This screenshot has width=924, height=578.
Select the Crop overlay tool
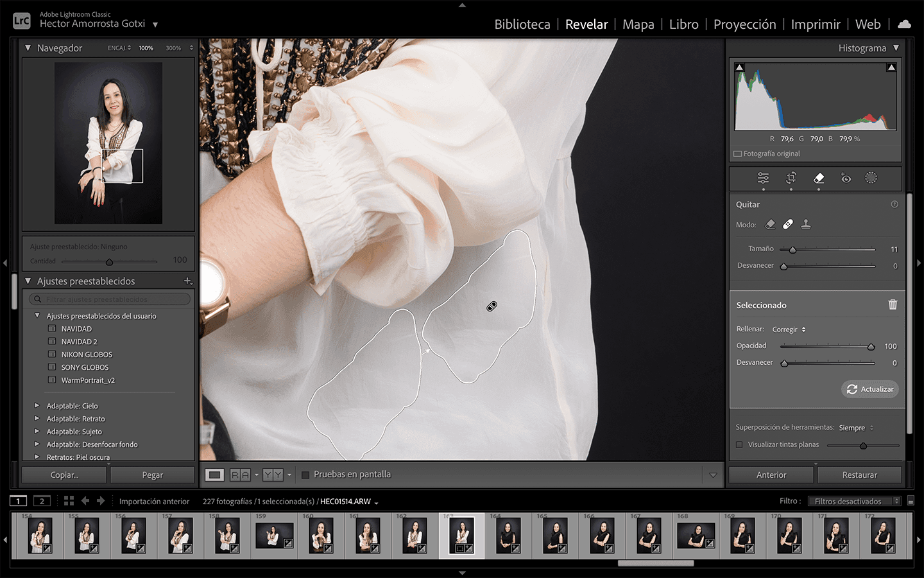791,179
